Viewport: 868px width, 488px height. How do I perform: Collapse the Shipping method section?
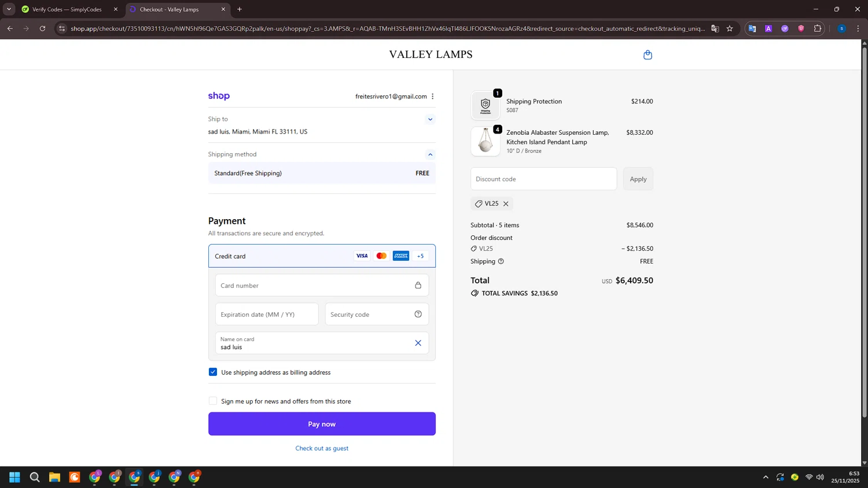[430, 154]
